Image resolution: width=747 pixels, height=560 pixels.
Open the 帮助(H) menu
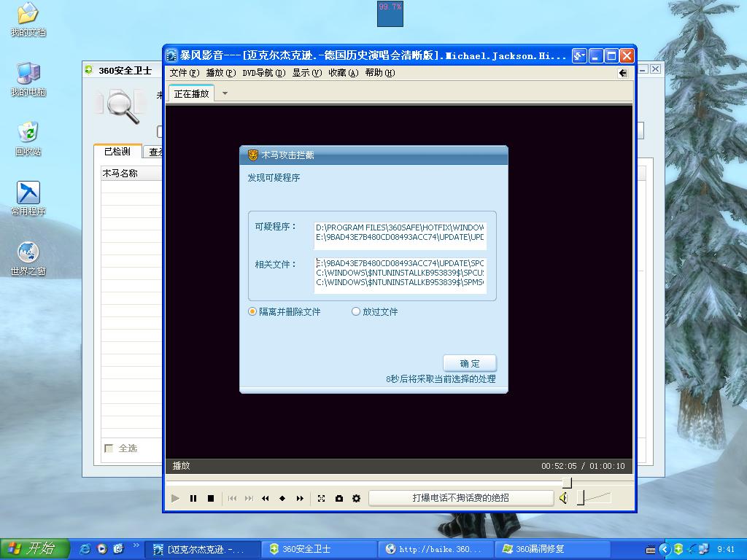[379, 73]
